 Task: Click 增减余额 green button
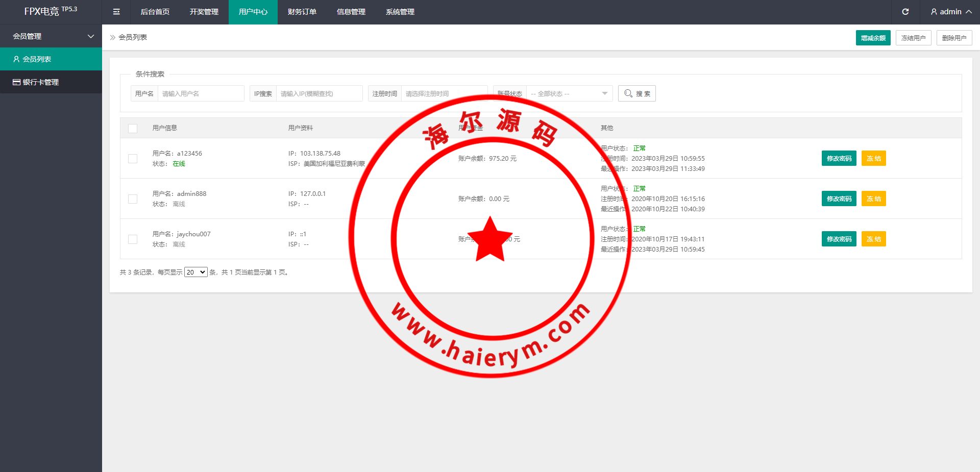[x=873, y=38]
